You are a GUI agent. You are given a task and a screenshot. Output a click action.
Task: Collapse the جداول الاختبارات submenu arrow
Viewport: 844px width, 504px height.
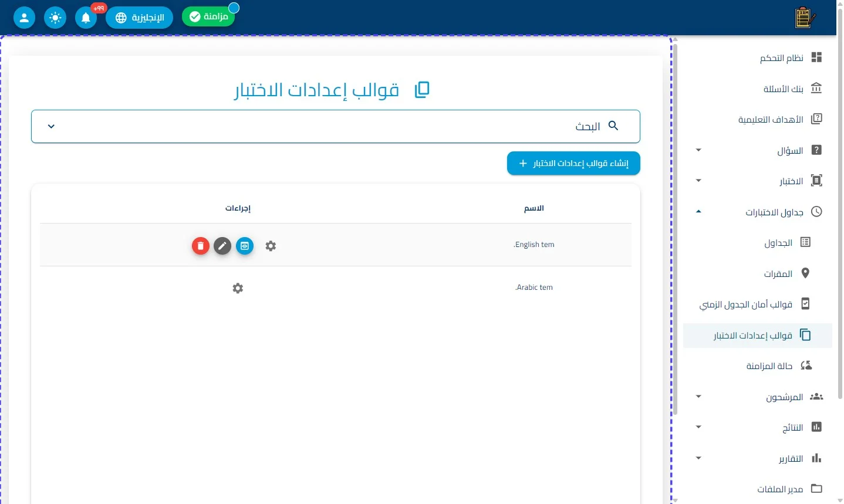point(698,211)
